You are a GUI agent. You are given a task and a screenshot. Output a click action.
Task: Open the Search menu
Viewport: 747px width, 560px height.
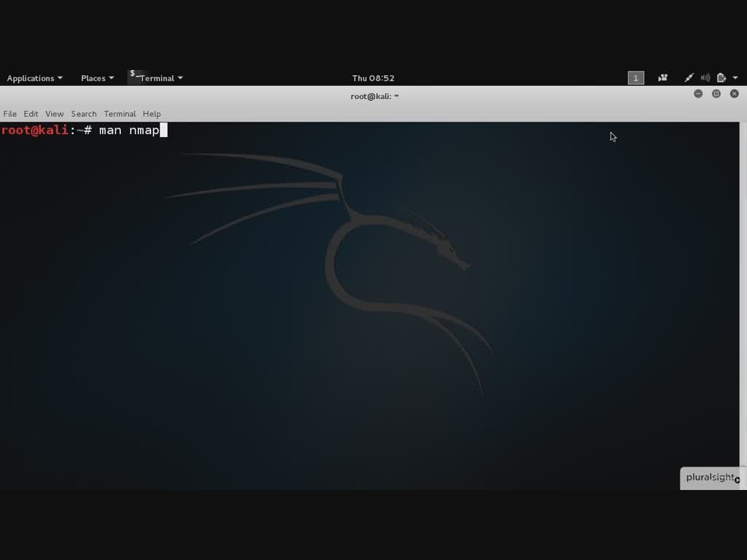tap(84, 114)
